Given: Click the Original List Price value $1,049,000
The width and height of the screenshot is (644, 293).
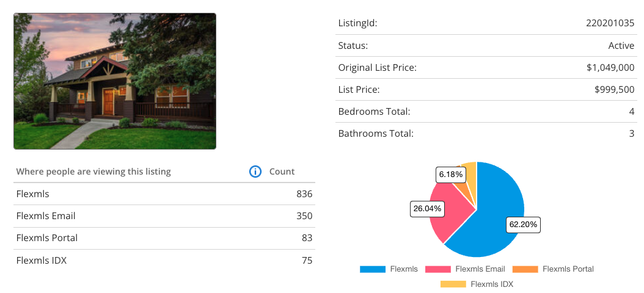Looking at the screenshot, I should click(610, 68).
